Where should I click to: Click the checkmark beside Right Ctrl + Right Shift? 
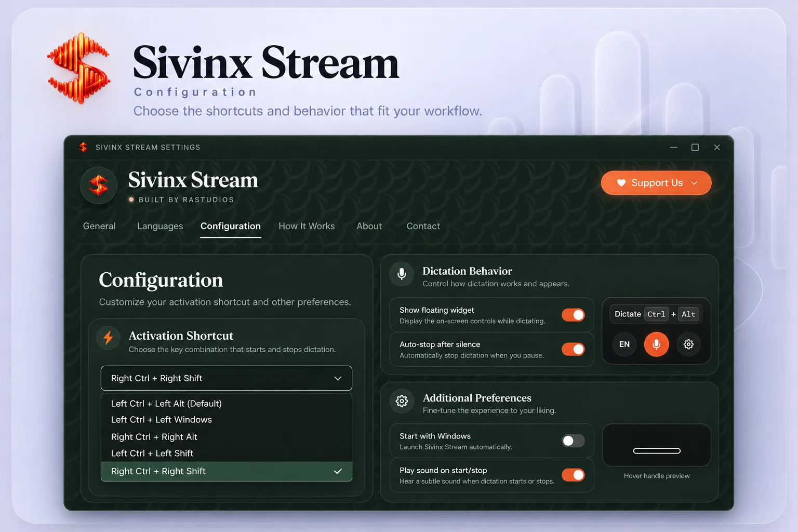[x=338, y=471]
